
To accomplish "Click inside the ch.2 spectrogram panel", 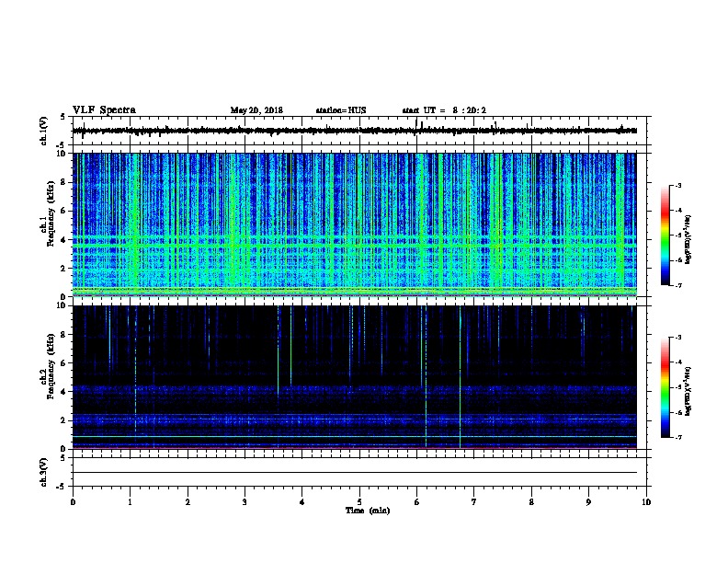I will click(x=355, y=377).
